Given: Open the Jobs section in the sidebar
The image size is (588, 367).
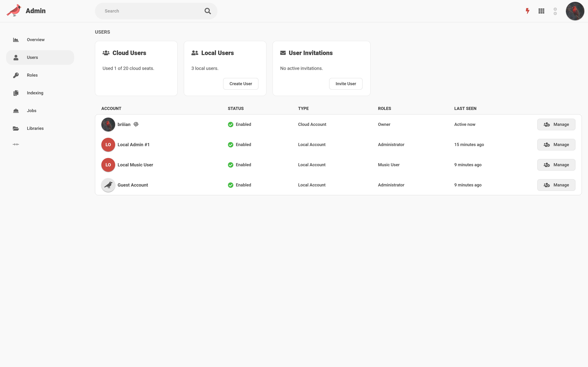Looking at the screenshot, I should [x=32, y=111].
